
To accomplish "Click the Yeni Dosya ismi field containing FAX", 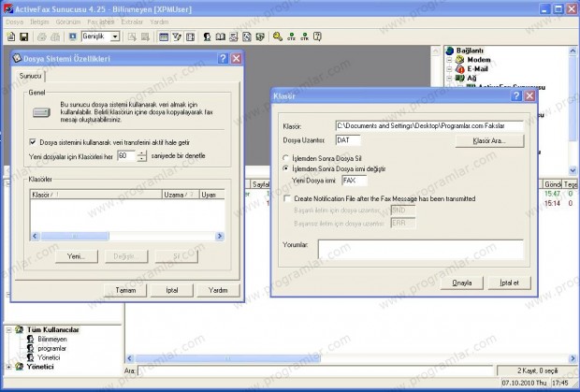I will pyautogui.click(x=355, y=181).
